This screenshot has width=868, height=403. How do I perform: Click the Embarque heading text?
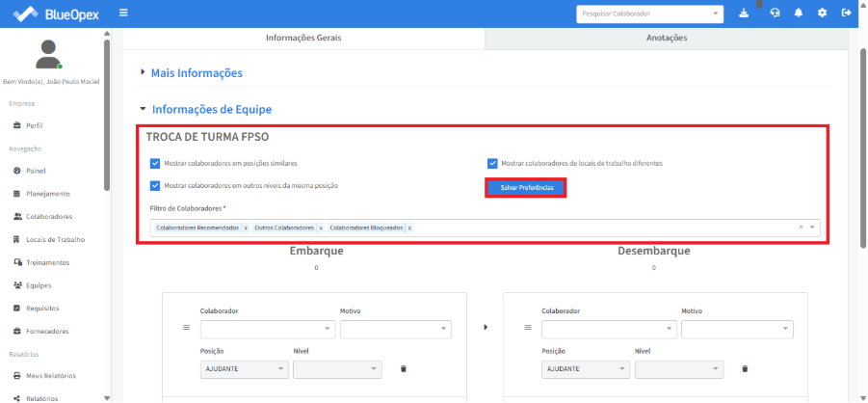[317, 251]
